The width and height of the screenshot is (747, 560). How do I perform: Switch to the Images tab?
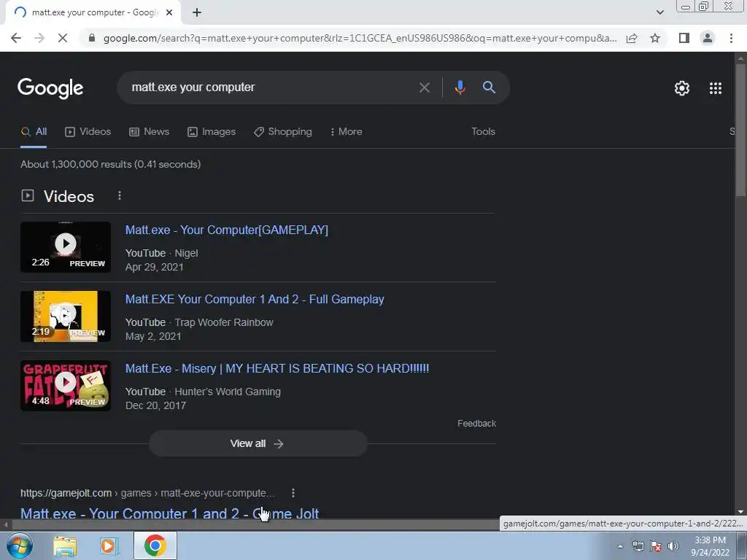click(212, 131)
